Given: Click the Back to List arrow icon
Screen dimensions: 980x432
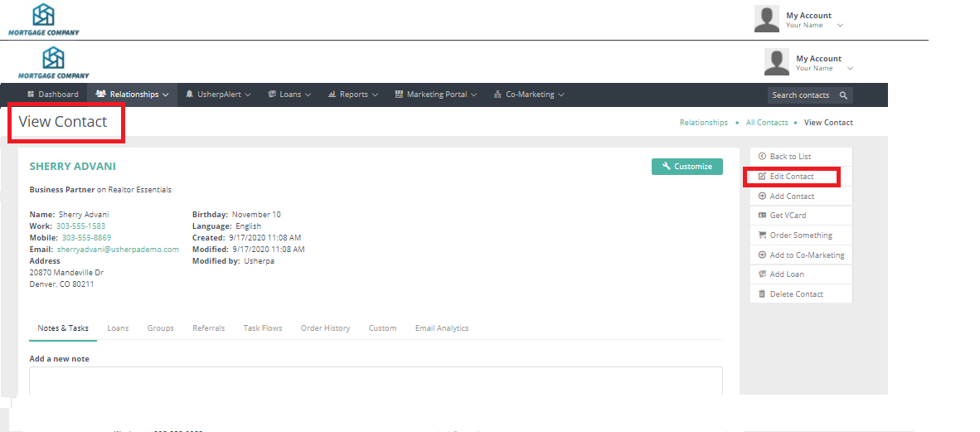Looking at the screenshot, I should (x=762, y=156).
